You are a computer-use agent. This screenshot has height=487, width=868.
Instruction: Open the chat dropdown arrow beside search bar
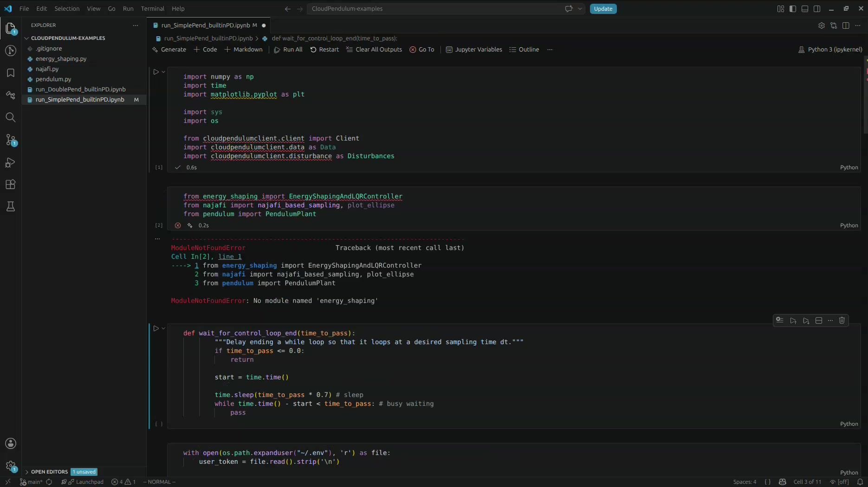pos(580,9)
